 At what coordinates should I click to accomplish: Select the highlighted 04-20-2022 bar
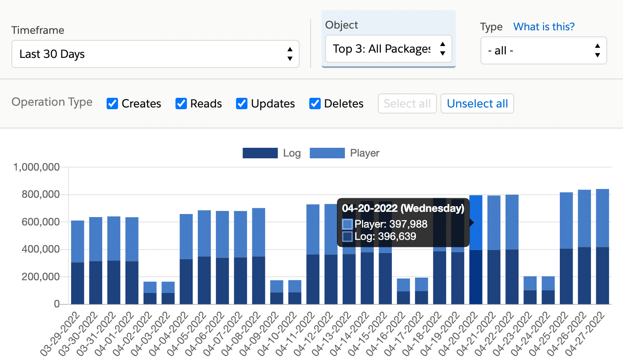point(476,250)
